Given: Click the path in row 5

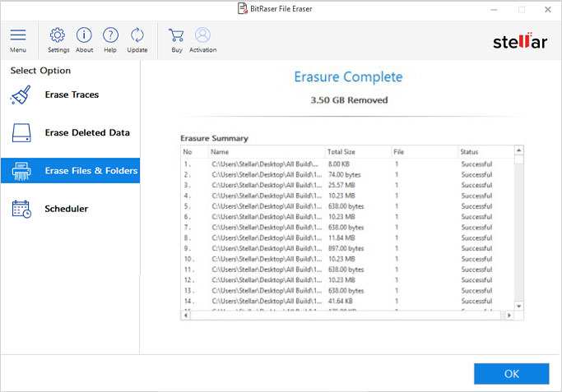Looking at the screenshot, I should coord(267,206).
